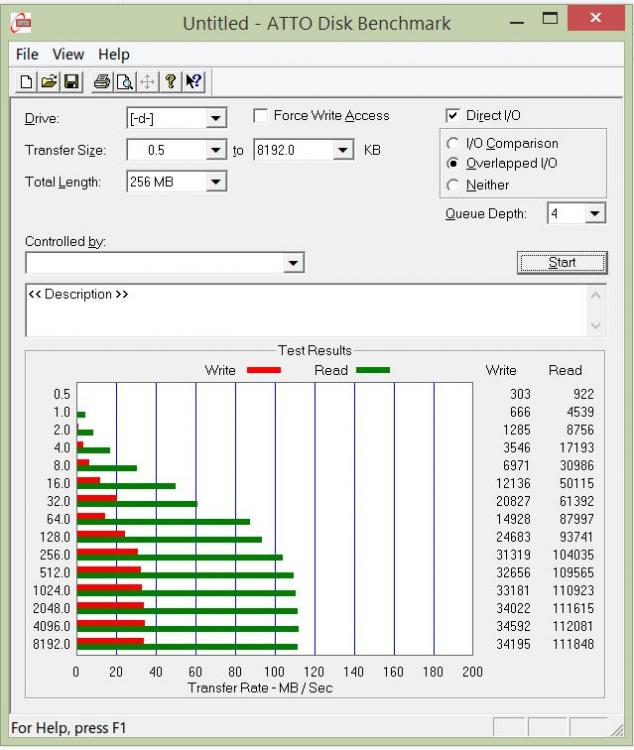Open the View menu
This screenshot has width=634, height=750.
68,55
